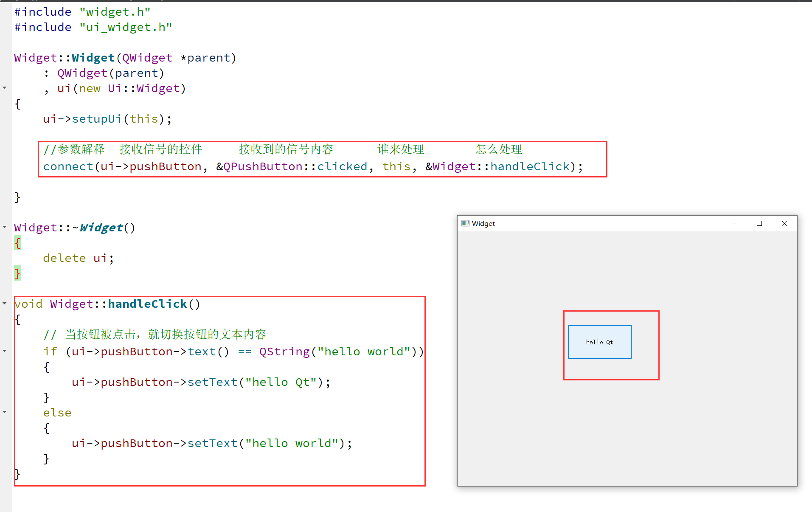Collapse the else block fold arrow
This screenshot has height=512, width=812.
click(x=5, y=412)
